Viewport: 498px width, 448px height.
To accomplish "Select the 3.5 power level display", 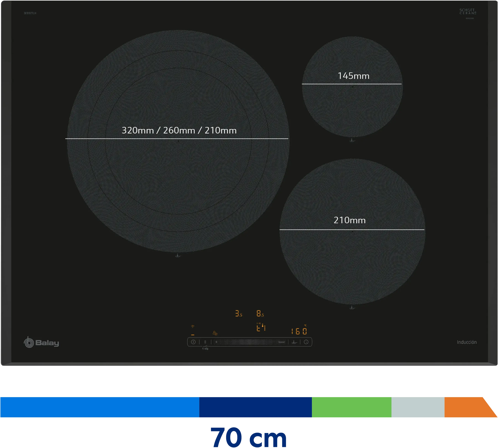I will coord(239,313).
